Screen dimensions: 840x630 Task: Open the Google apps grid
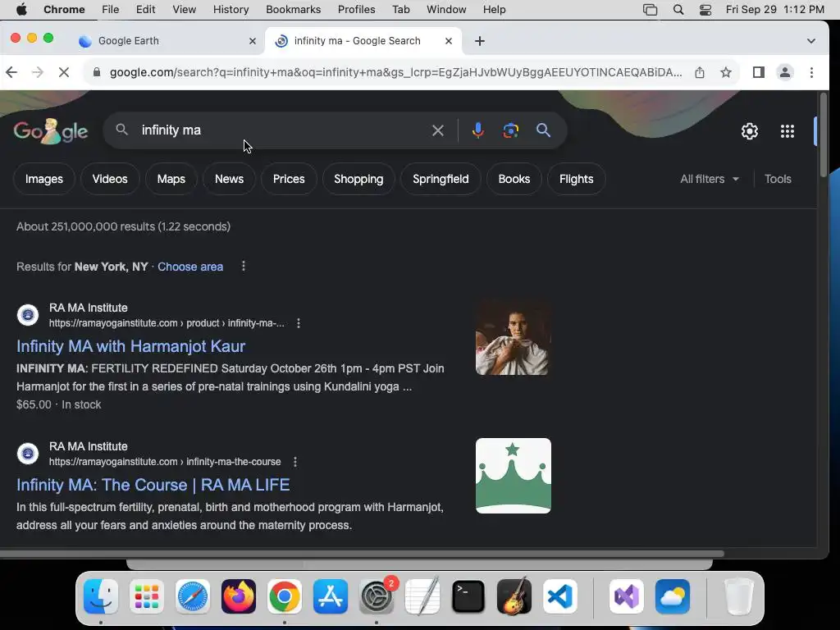point(787,131)
